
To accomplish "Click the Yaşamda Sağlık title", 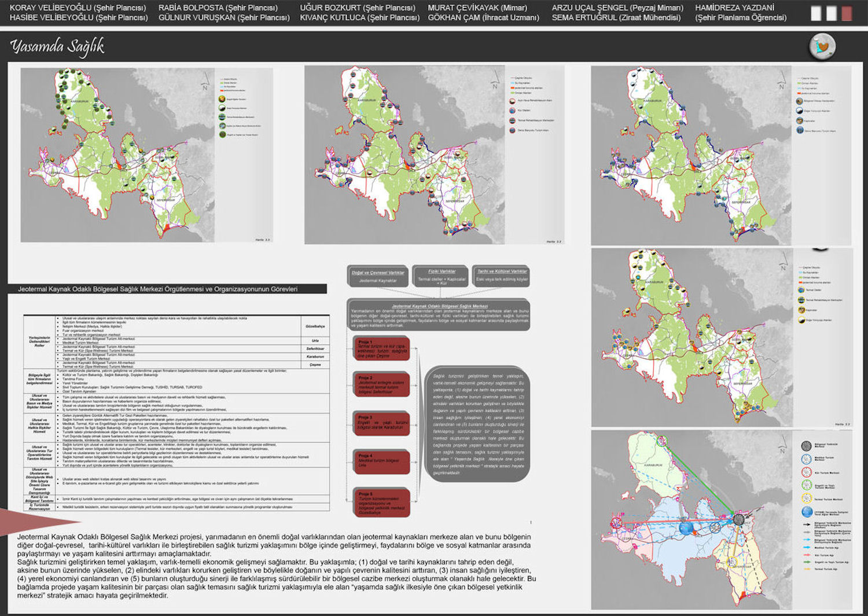I will (x=57, y=47).
